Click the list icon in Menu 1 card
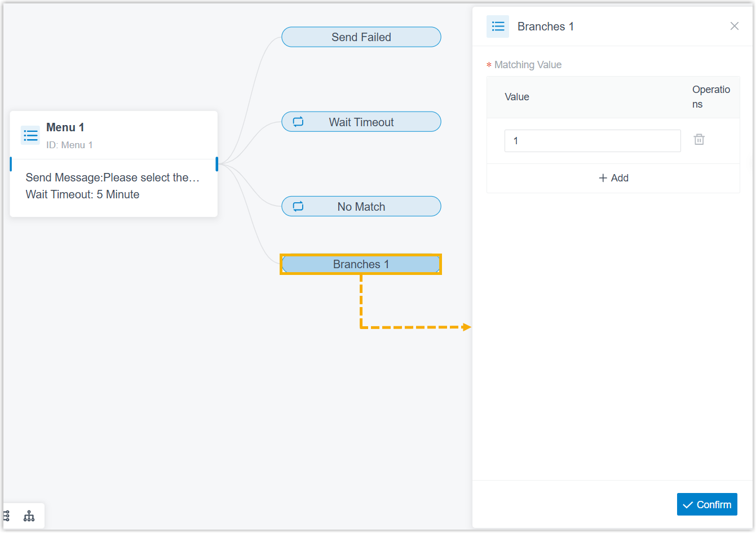 [x=30, y=135]
